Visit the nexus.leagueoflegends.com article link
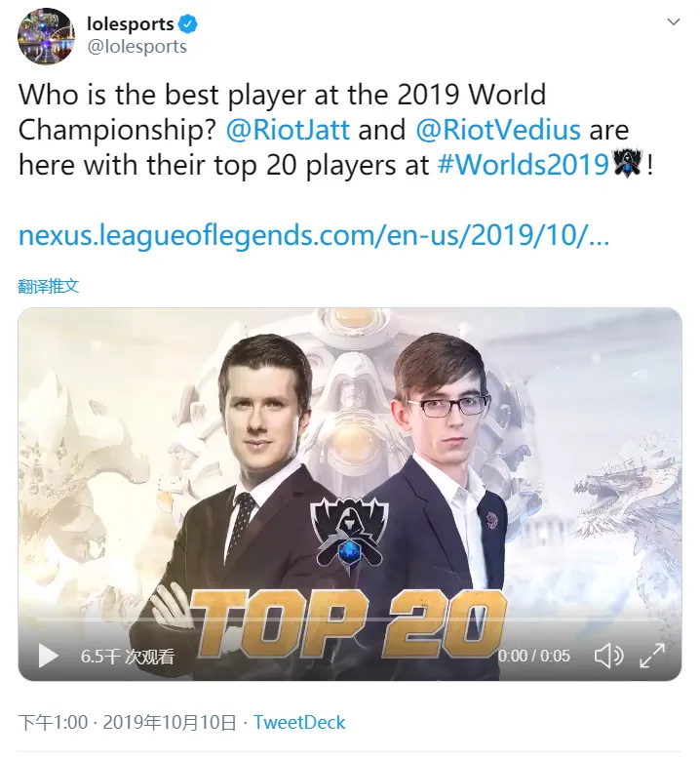 tap(314, 236)
